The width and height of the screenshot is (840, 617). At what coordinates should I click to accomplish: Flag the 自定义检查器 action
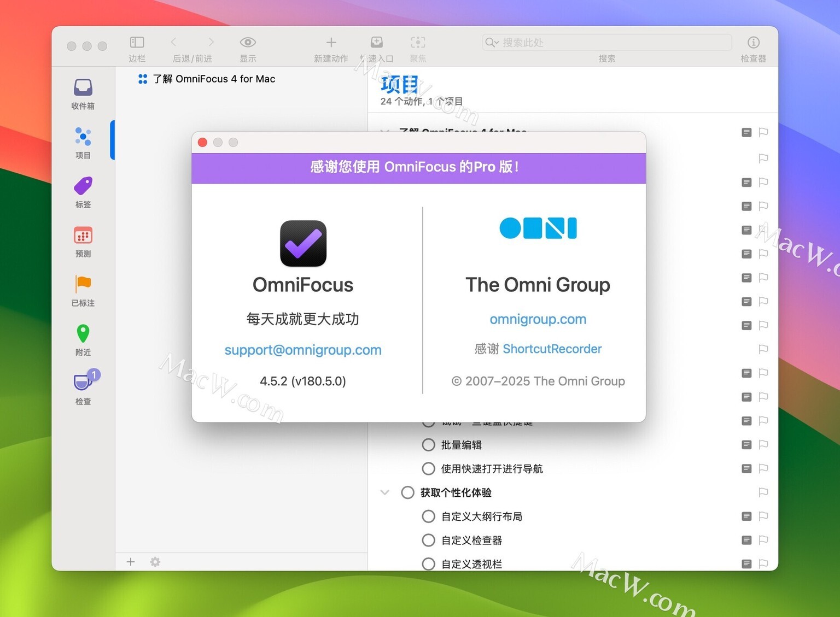pyautogui.click(x=763, y=540)
